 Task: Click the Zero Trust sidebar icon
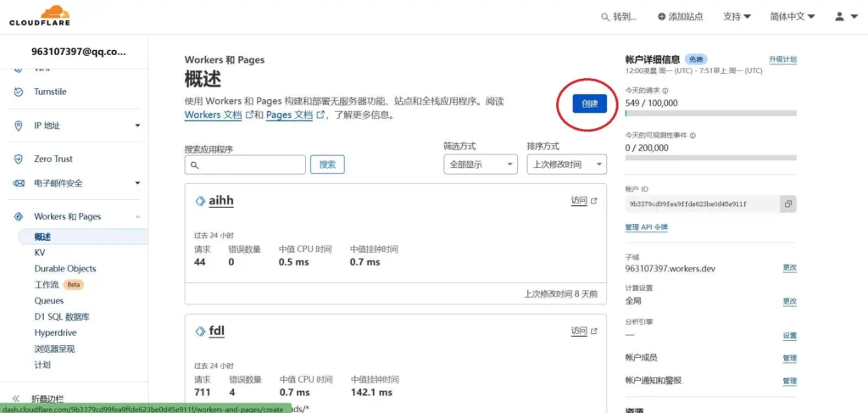pyautogui.click(x=19, y=159)
